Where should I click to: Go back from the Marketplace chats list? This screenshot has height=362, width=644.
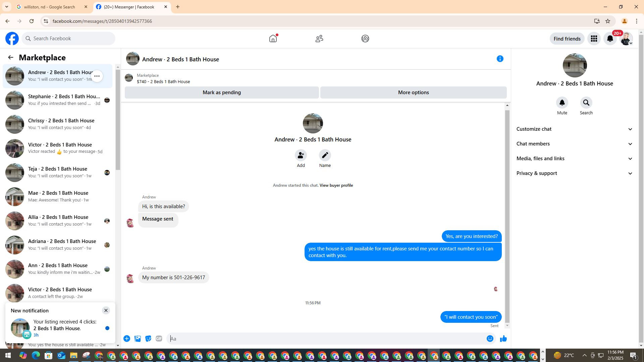(11, 57)
